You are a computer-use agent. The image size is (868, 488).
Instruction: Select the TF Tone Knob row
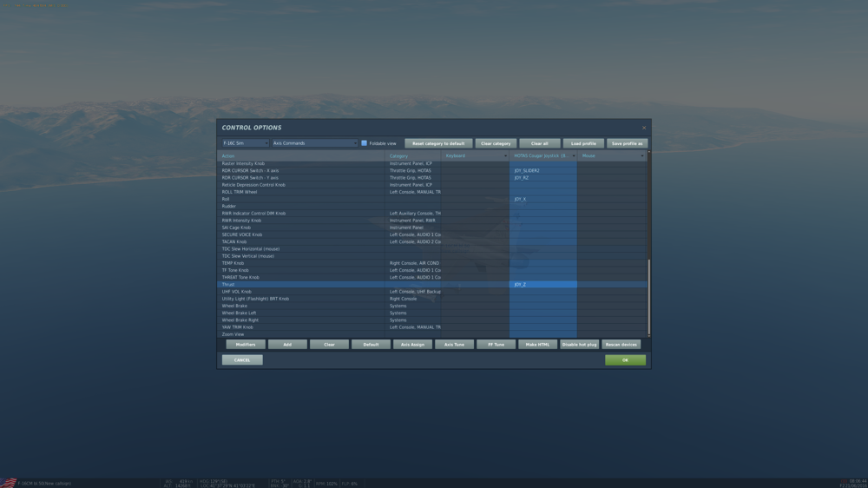(431, 271)
